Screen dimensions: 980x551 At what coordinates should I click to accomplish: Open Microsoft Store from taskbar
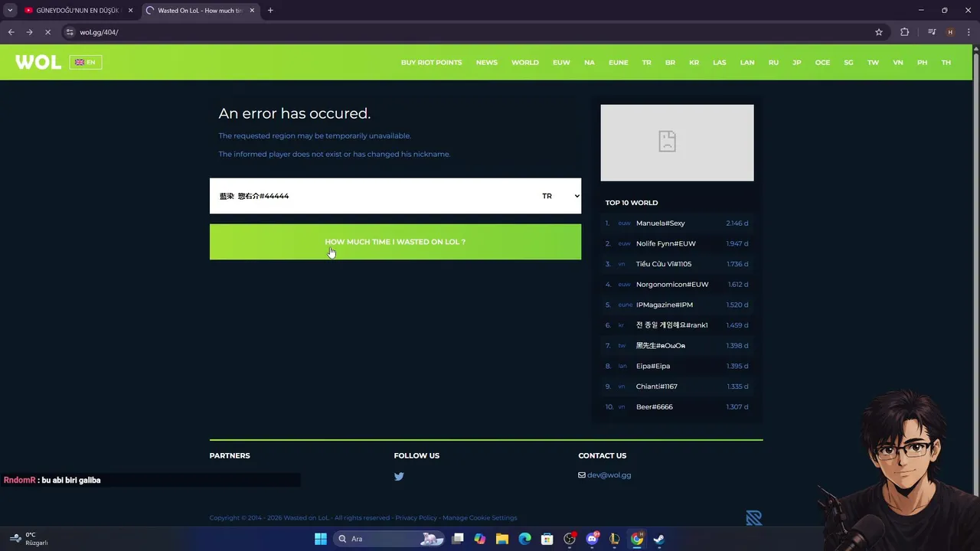pos(547,539)
